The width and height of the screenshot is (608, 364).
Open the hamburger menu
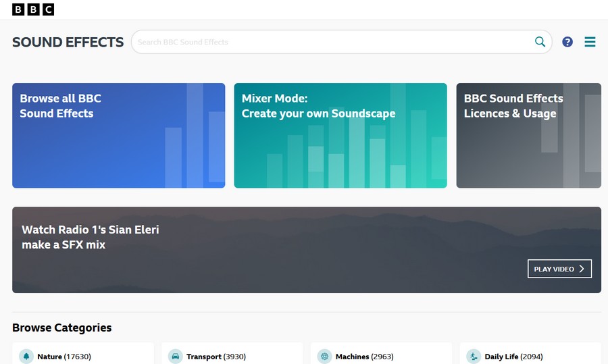pos(590,42)
